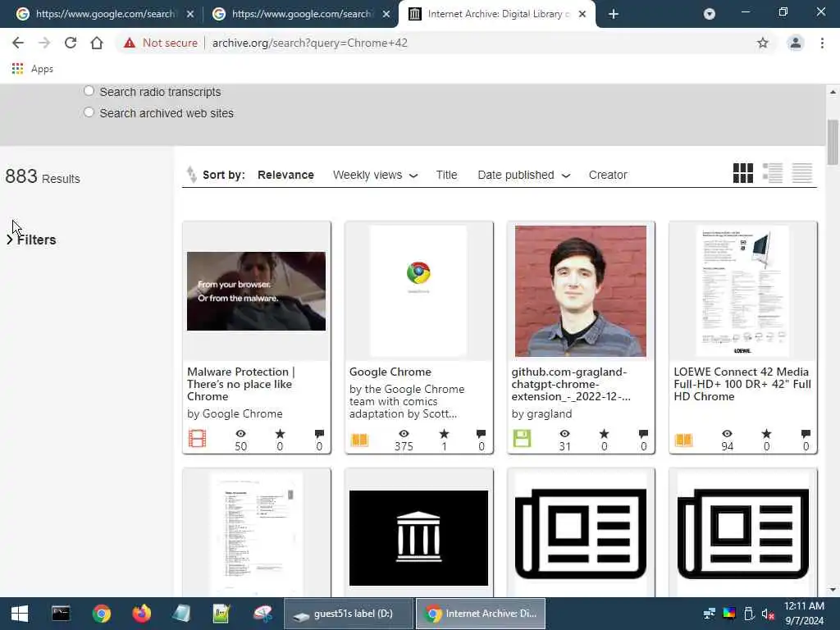Screen dimensions: 840x630
Task: Bookmark this page with star icon
Action: [763, 43]
